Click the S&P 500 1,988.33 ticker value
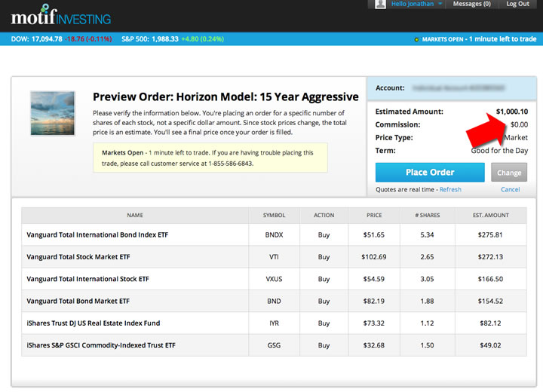The width and height of the screenshot is (543, 392). click(165, 39)
